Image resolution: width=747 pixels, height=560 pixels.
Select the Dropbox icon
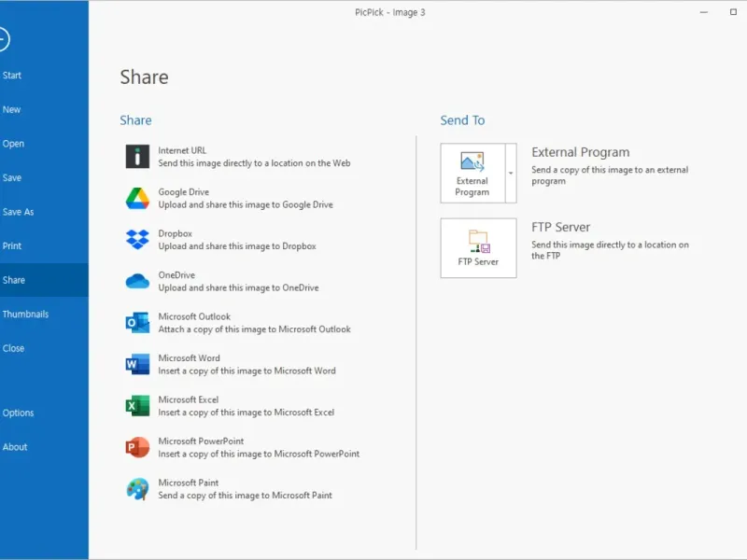(x=137, y=240)
